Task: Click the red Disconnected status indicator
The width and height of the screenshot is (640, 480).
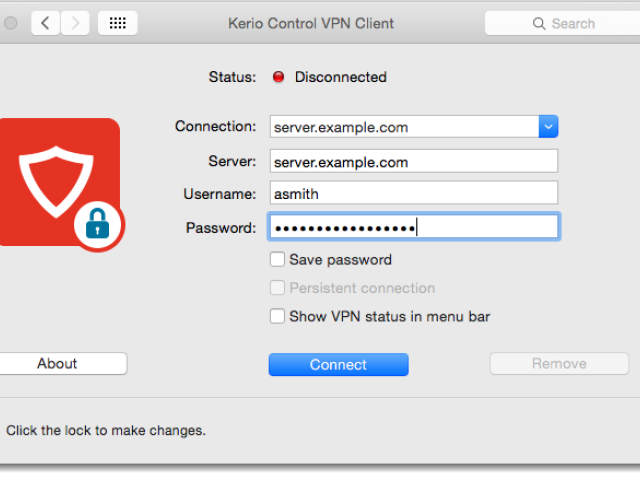Action: [279, 77]
